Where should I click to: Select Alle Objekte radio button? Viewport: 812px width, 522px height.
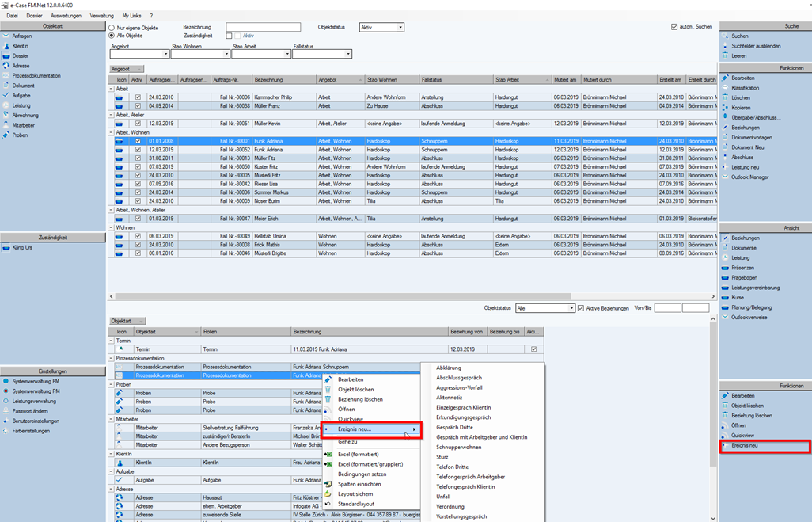point(112,36)
